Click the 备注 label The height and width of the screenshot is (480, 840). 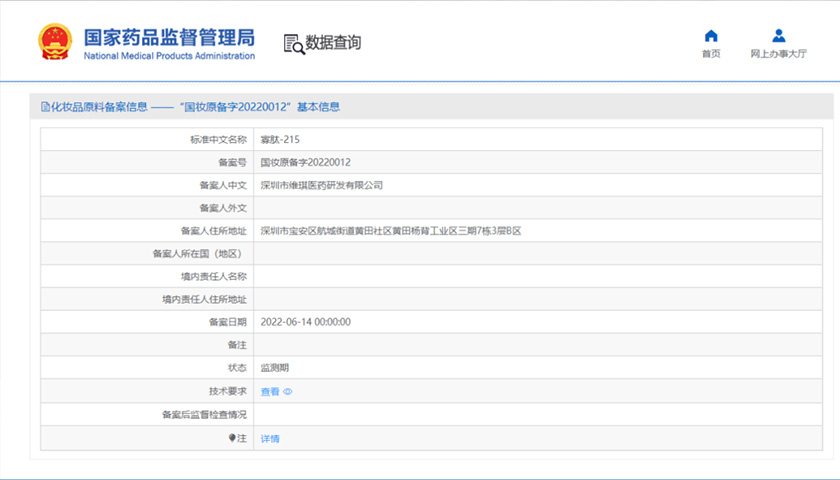point(237,344)
